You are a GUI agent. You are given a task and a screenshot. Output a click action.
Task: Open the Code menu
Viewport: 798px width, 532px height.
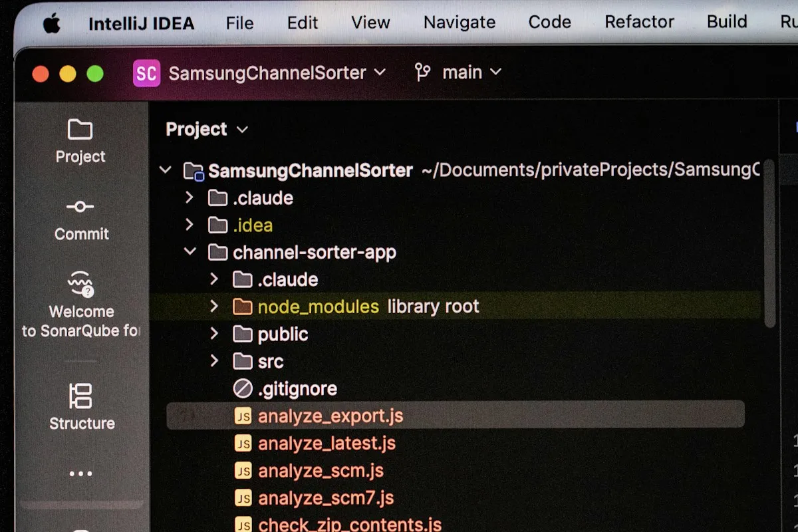click(x=550, y=23)
